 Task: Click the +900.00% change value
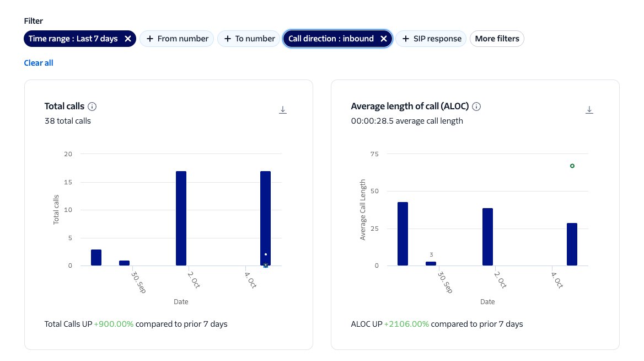point(114,324)
